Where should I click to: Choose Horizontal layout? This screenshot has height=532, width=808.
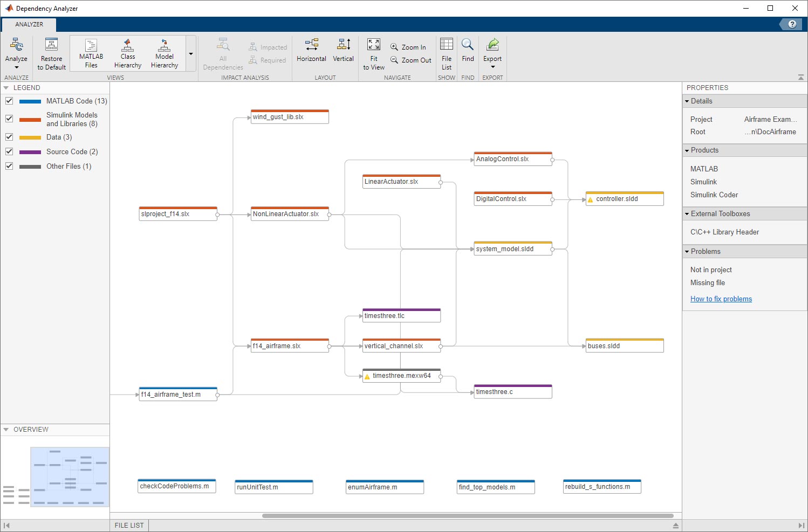click(x=311, y=51)
